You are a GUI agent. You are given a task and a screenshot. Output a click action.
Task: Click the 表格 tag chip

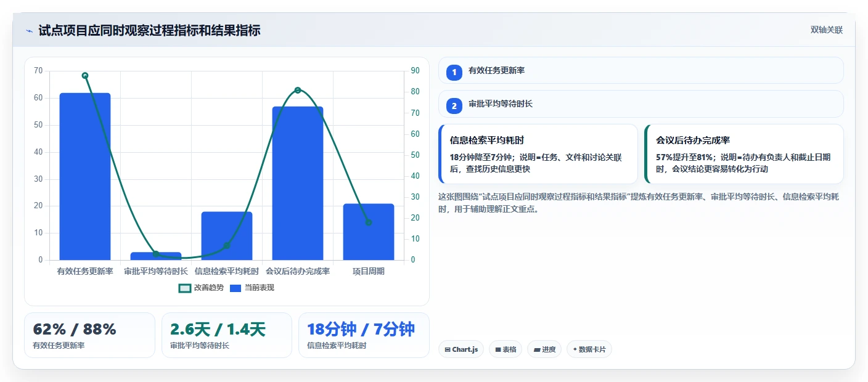(x=506, y=349)
